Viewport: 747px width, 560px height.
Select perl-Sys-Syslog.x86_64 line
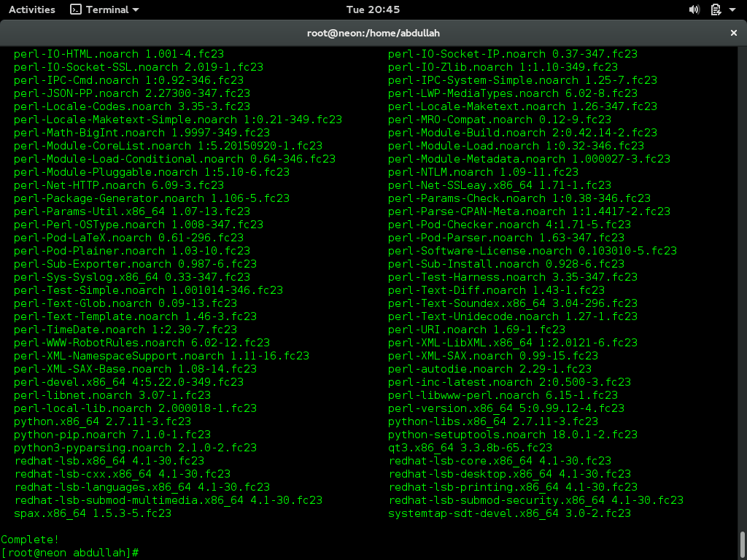[x=132, y=276]
